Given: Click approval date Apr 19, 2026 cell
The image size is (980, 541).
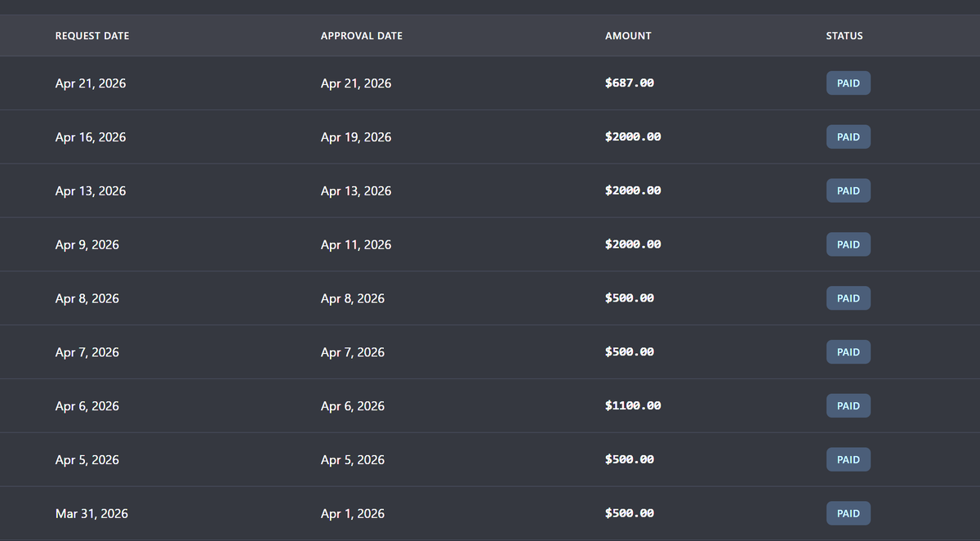Looking at the screenshot, I should click(356, 137).
